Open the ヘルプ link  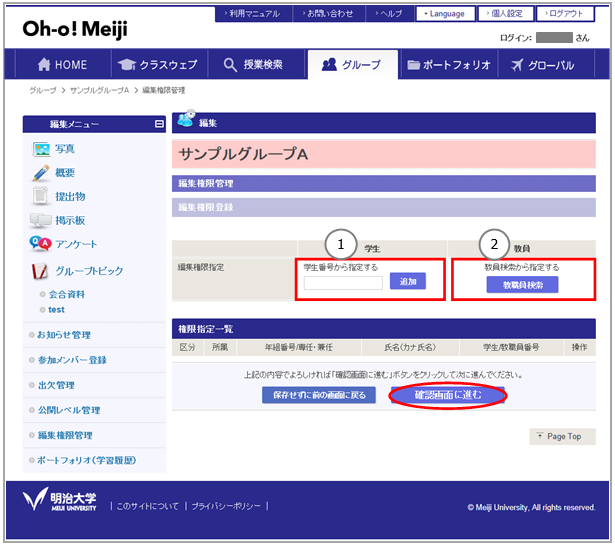[x=390, y=14]
